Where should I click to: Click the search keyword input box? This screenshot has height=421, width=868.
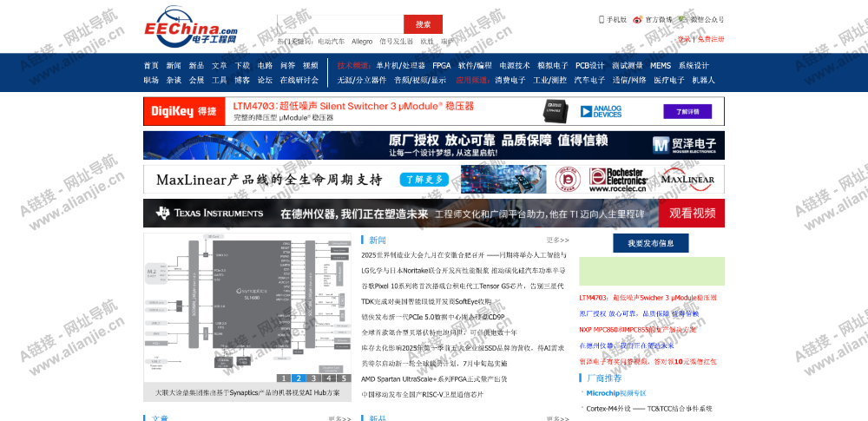tap(340, 24)
